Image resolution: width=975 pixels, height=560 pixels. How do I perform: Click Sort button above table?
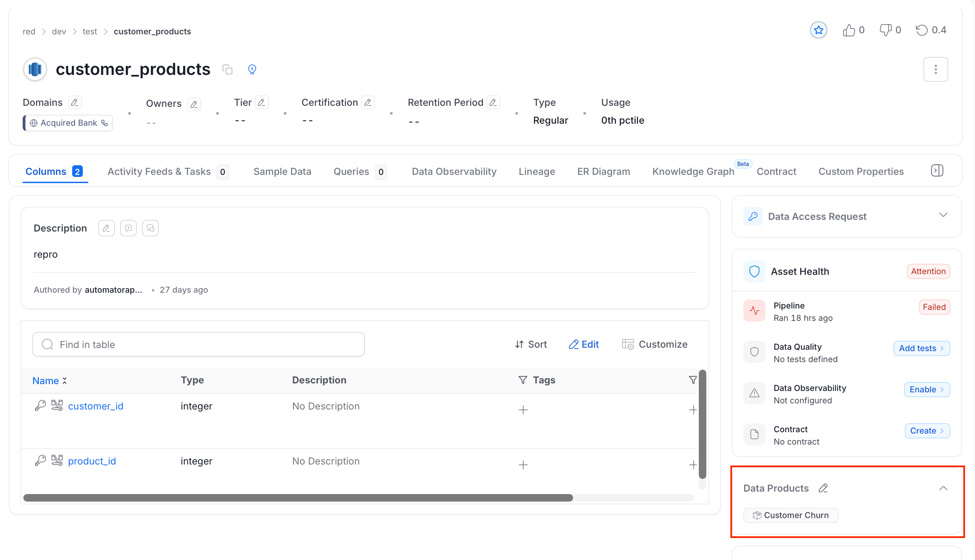click(531, 344)
